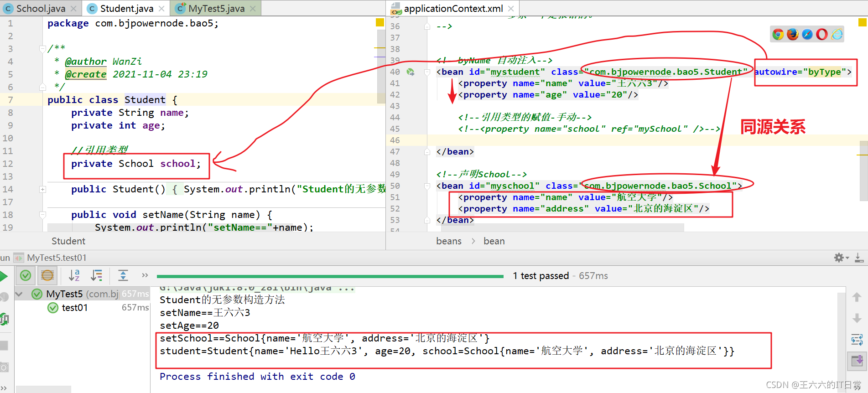The image size is (868, 393).
Task: Toggle Sort by Duration in the test toolbar
Action: pos(97,275)
